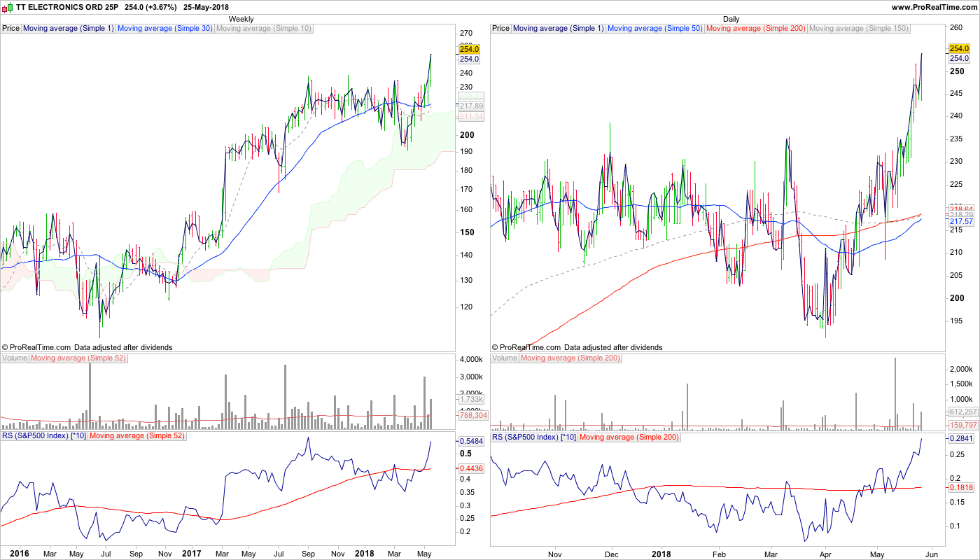
Task: Select Moving average (Simple 10) legend label
Action: (x=264, y=29)
